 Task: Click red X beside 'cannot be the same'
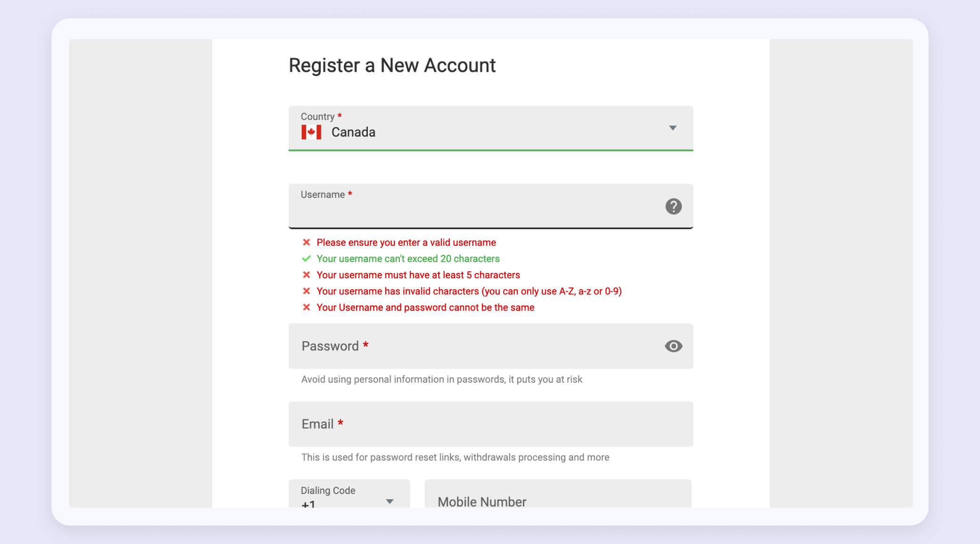click(307, 307)
